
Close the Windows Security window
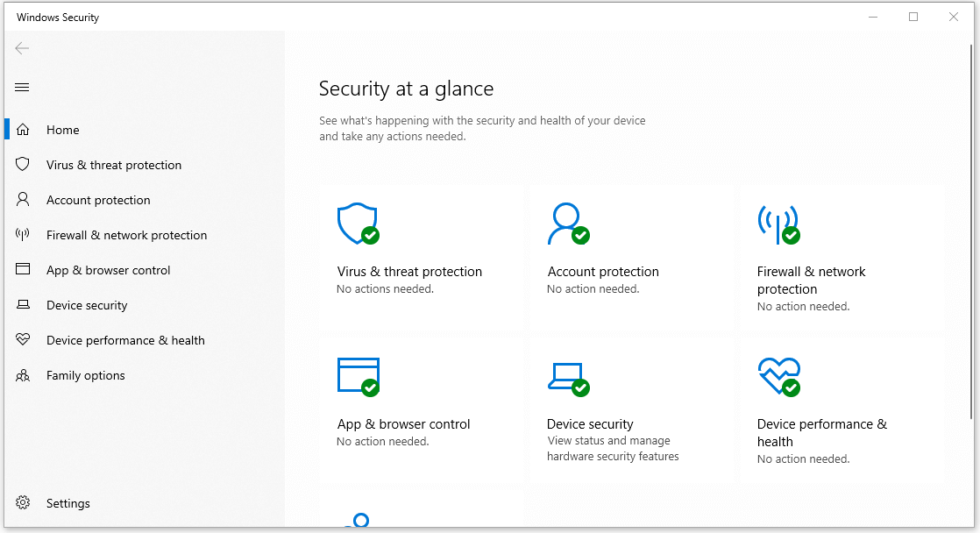coord(953,17)
